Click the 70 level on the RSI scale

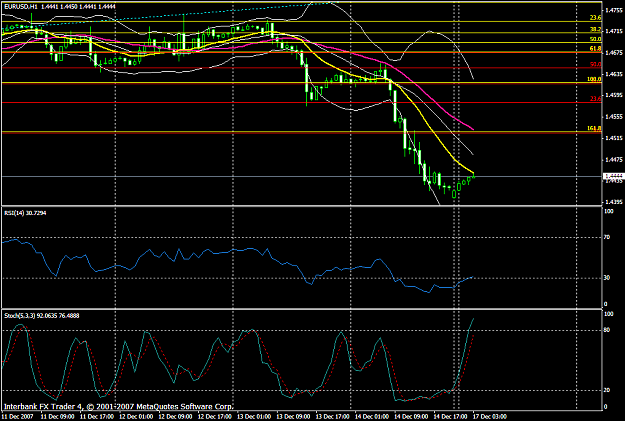click(607, 237)
